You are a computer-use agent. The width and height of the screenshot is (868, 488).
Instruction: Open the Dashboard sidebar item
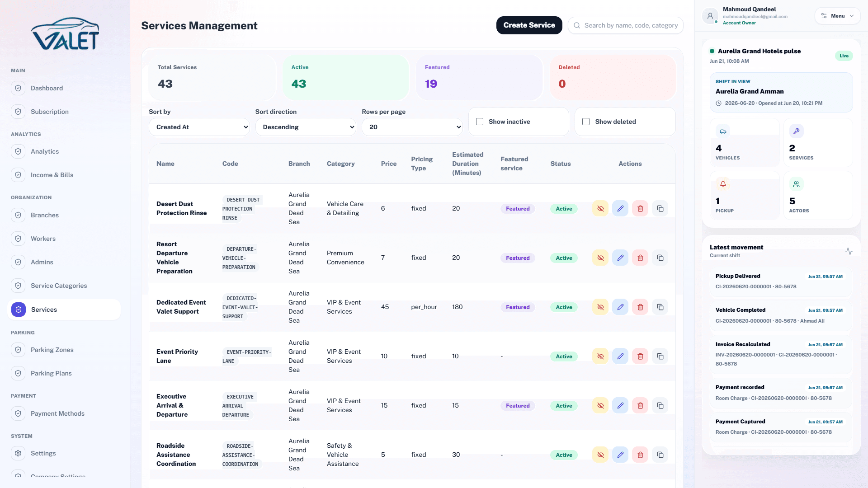click(64, 88)
